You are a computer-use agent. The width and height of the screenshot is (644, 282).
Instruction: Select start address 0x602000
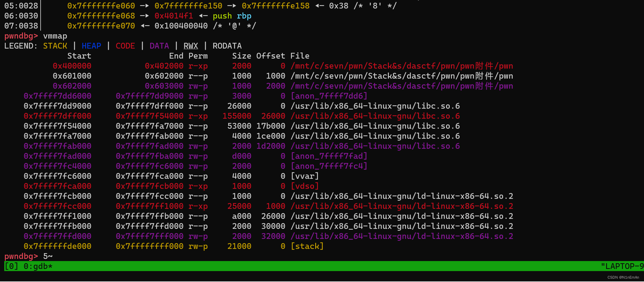point(72,86)
